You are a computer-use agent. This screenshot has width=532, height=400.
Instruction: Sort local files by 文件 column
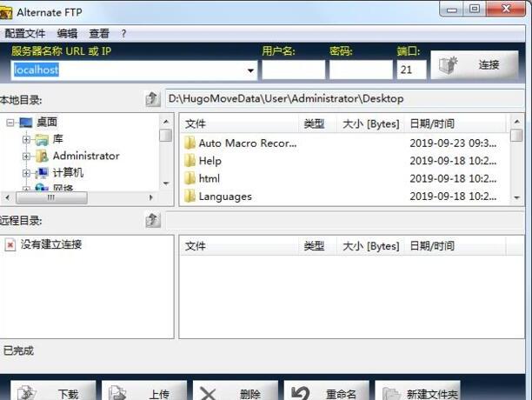click(x=239, y=123)
